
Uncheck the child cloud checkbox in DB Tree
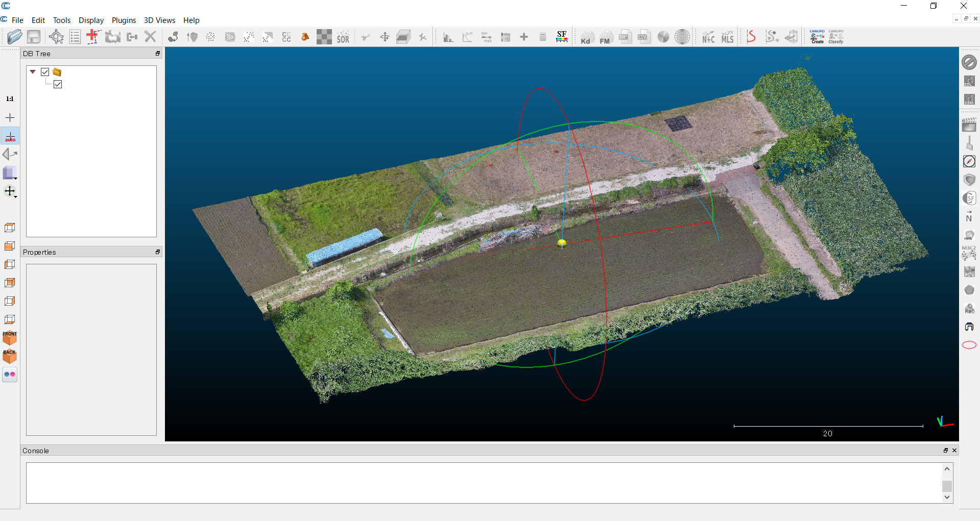coord(58,84)
